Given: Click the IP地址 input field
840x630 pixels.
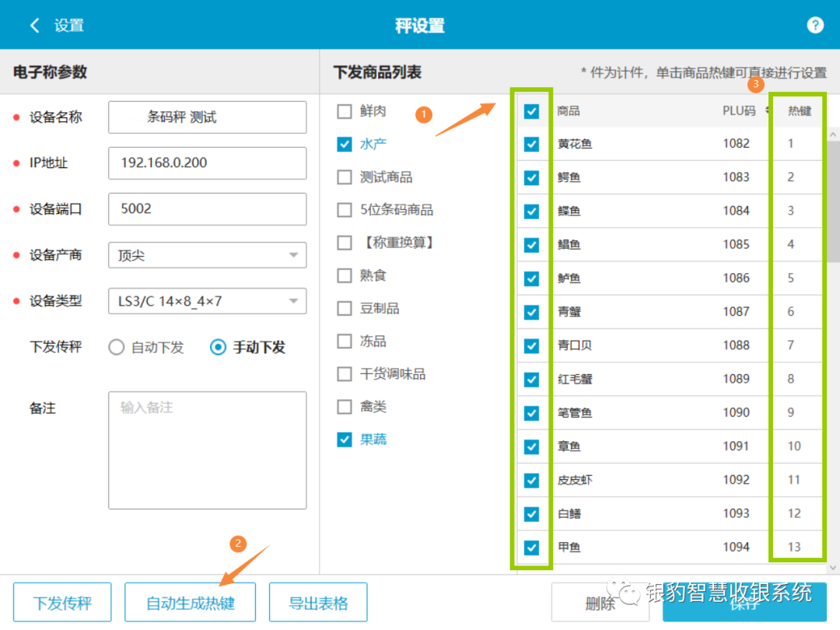Looking at the screenshot, I should pyautogui.click(x=207, y=163).
